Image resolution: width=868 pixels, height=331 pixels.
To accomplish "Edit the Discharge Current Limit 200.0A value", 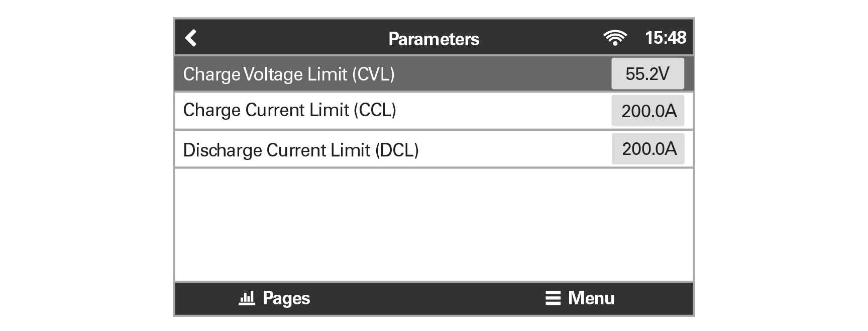I will coord(648,149).
